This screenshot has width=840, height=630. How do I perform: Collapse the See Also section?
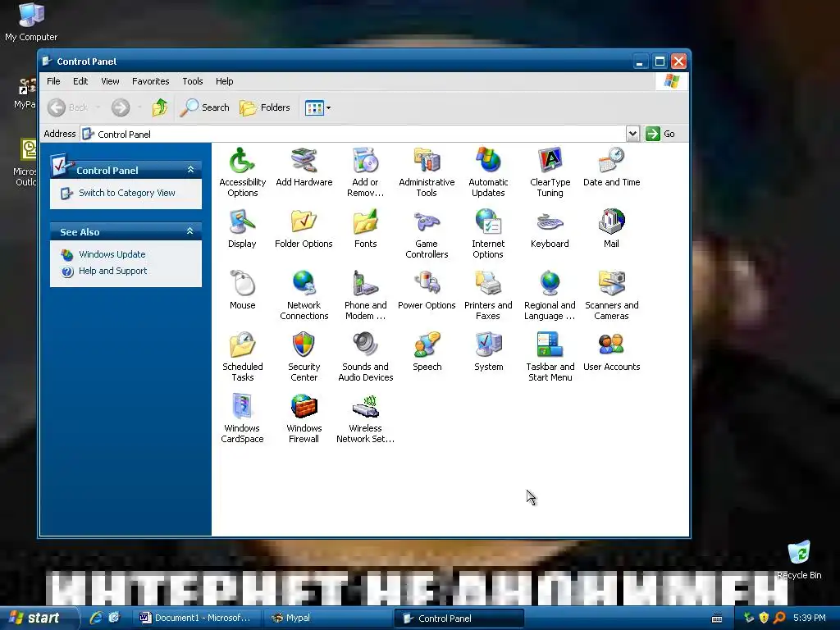[x=189, y=231]
